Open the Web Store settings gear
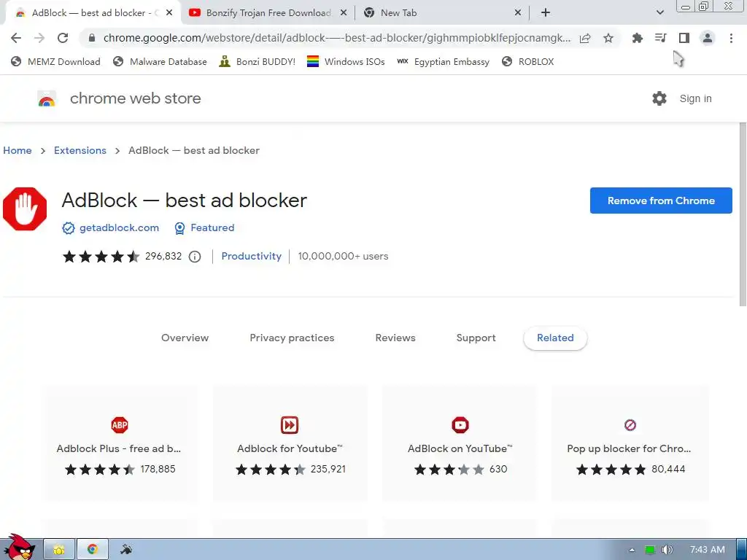Screen dimensions: 747x560 [x=659, y=98]
